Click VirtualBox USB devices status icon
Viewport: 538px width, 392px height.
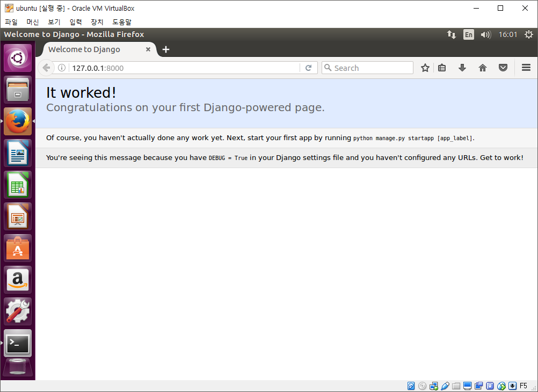tap(445, 386)
